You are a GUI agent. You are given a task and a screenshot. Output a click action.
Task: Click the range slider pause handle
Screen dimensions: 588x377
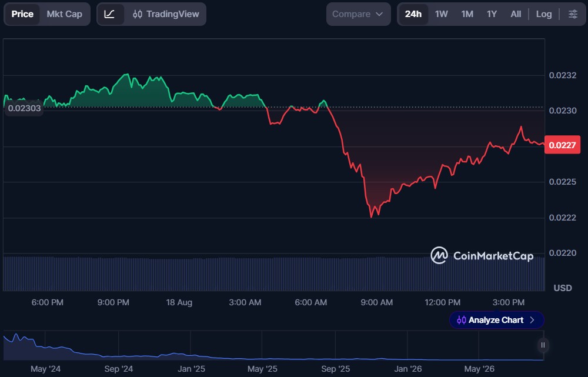coord(543,345)
